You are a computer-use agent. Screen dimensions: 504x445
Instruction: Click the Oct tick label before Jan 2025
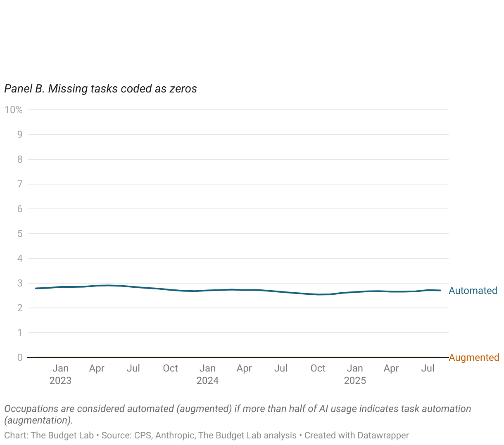(x=318, y=368)
